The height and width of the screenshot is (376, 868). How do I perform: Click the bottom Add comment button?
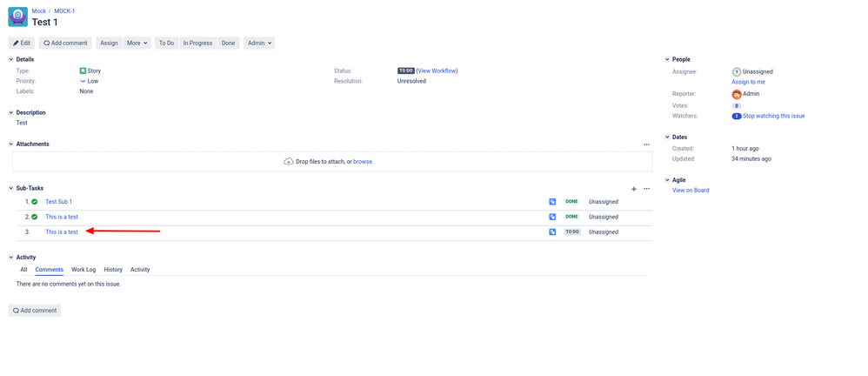click(x=34, y=311)
